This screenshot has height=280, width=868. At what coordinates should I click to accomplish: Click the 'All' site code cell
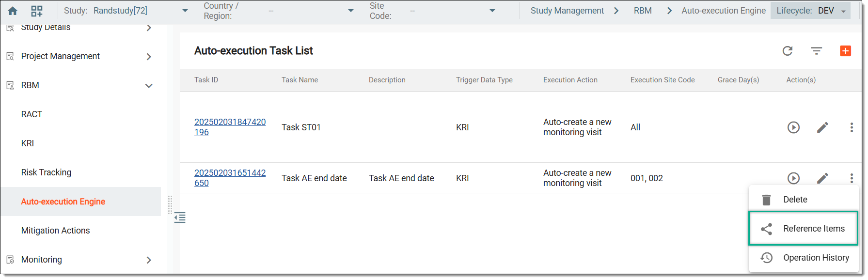(x=635, y=127)
